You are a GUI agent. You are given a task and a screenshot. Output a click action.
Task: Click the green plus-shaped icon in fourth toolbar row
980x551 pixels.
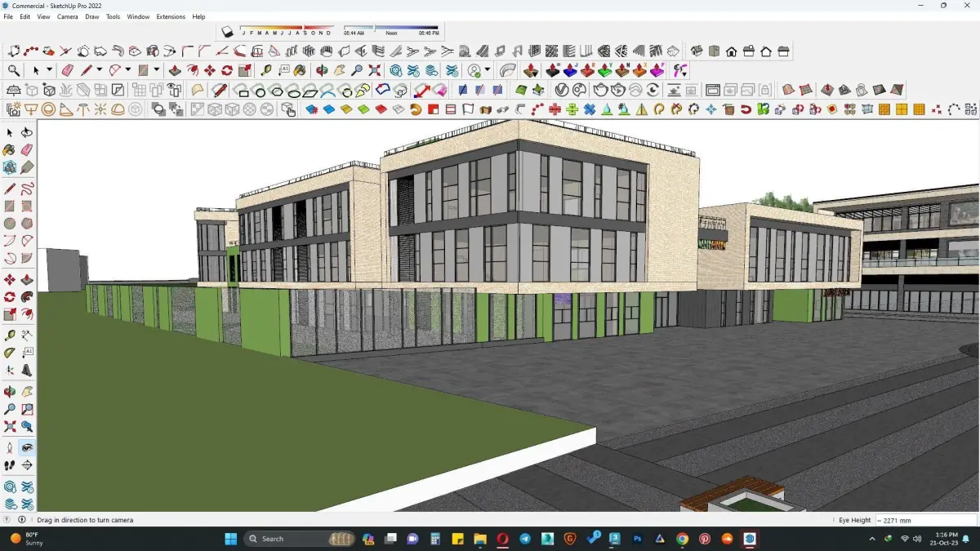click(572, 109)
